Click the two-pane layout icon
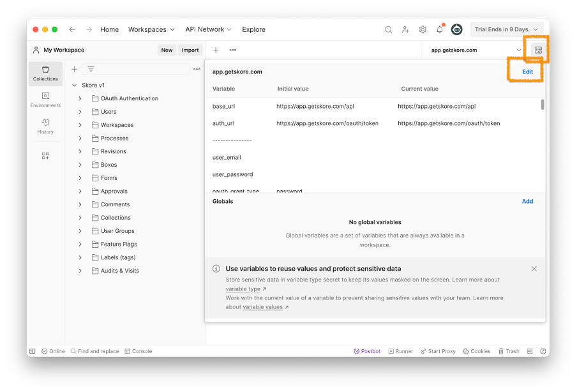577x392 pixels. 530,351
